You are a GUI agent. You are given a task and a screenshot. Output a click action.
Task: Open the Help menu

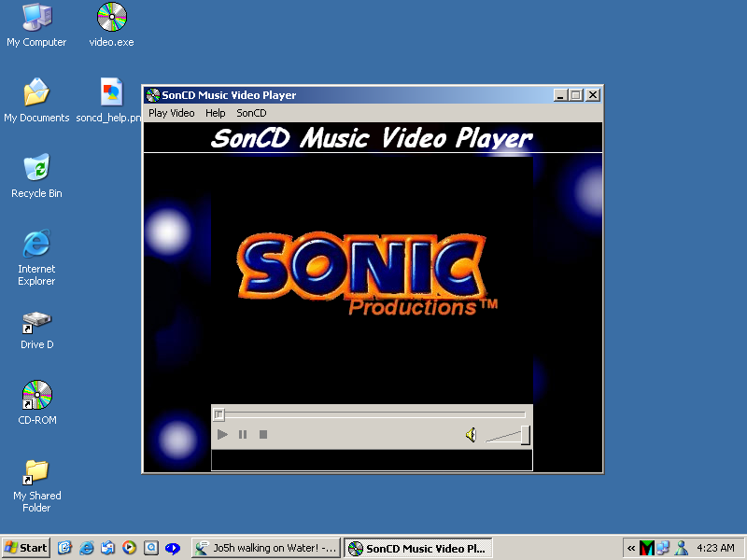pyautogui.click(x=216, y=113)
